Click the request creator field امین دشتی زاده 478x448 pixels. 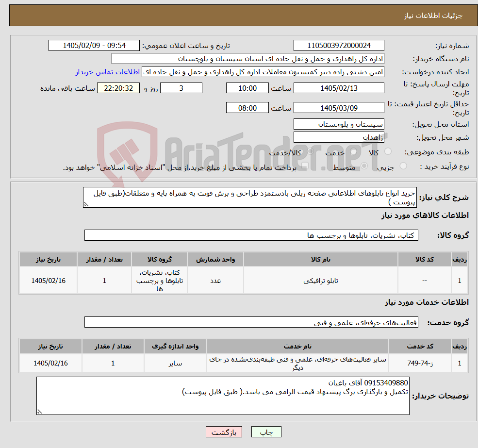coord(263,72)
